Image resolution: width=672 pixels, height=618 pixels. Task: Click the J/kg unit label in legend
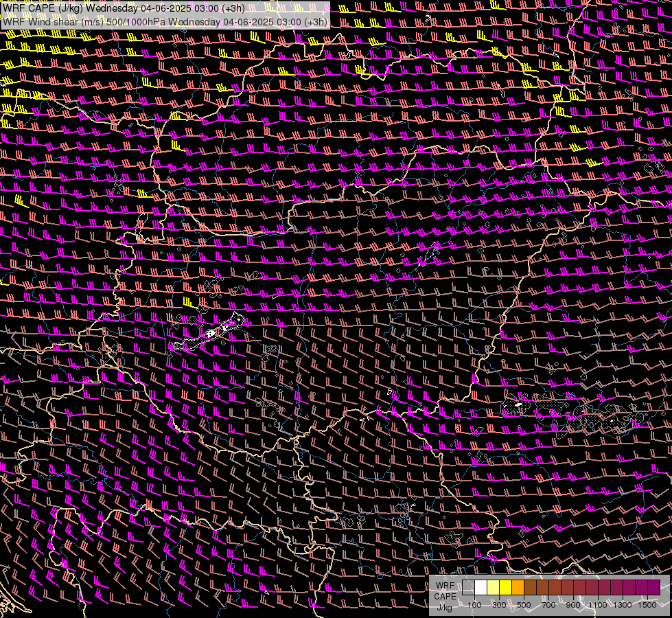444,608
